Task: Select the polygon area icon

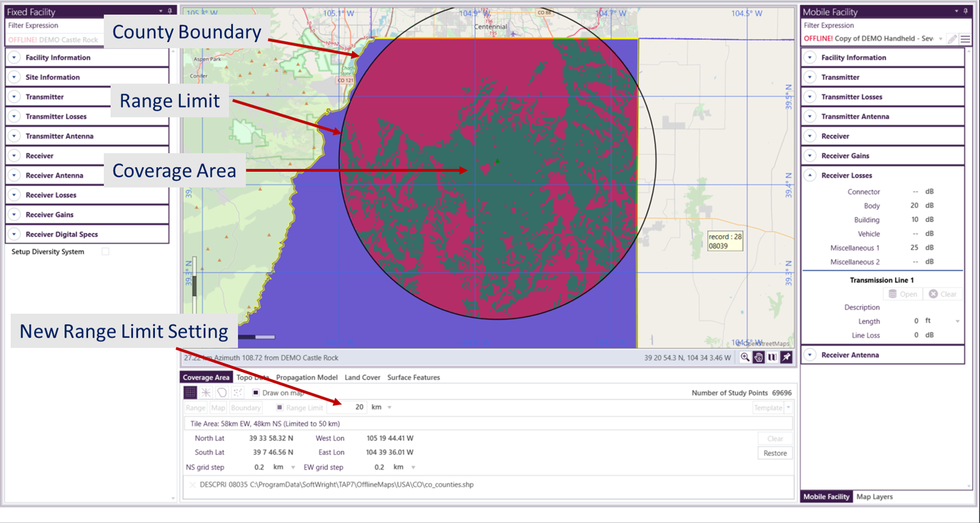Action: tap(222, 392)
